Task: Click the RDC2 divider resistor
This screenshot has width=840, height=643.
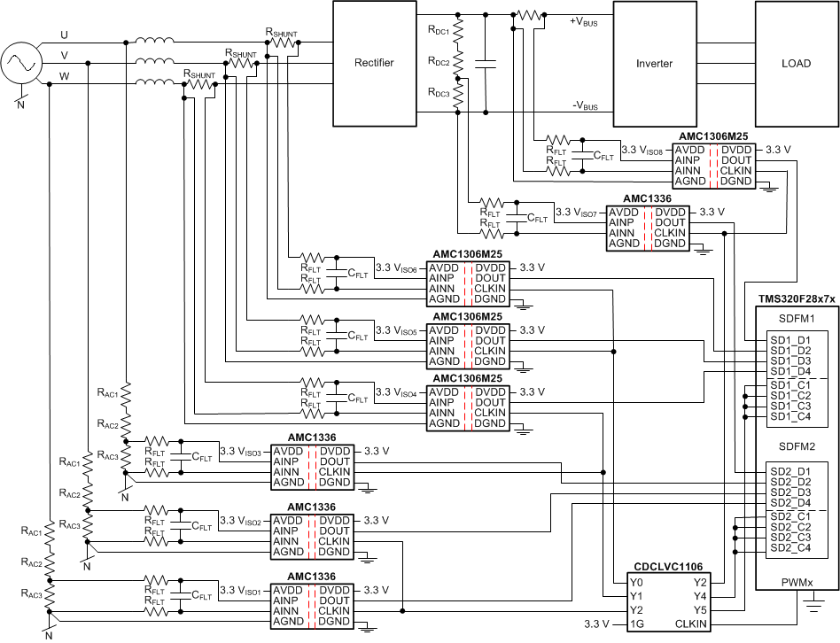Action: point(459,64)
